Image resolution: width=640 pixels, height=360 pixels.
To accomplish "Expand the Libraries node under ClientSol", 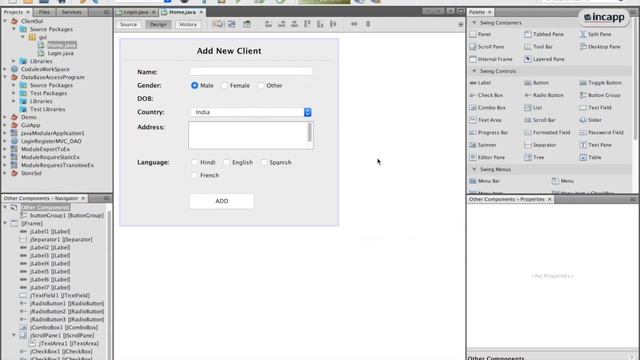I will click(x=13, y=61).
